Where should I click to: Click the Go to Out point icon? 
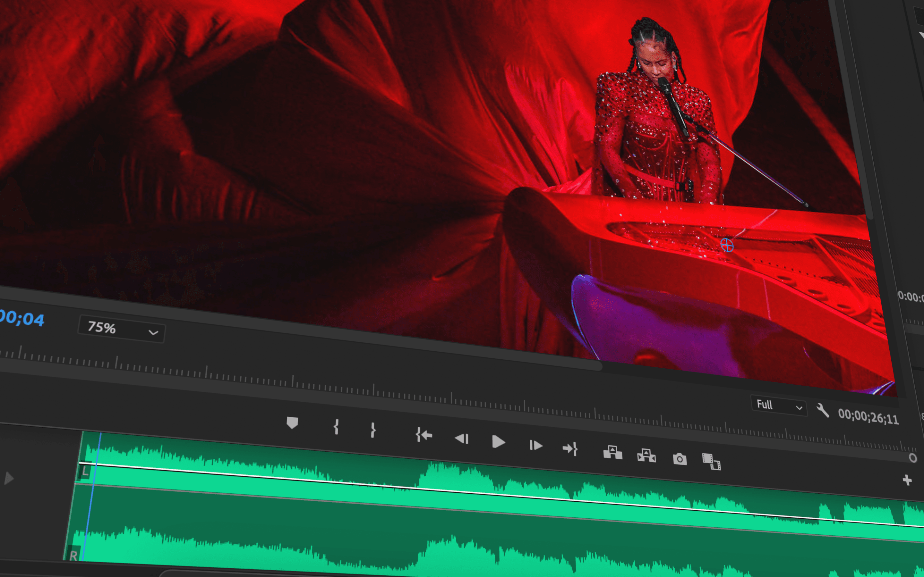click(570, 448)
